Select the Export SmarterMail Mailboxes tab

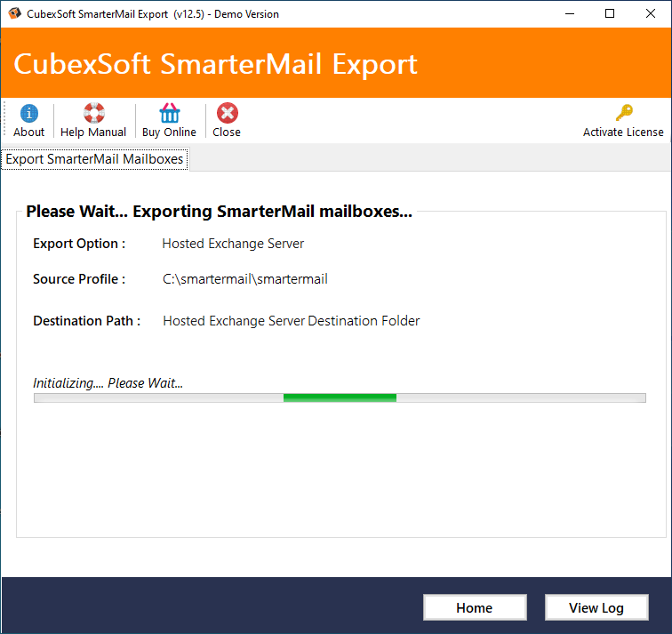(94, 159)
